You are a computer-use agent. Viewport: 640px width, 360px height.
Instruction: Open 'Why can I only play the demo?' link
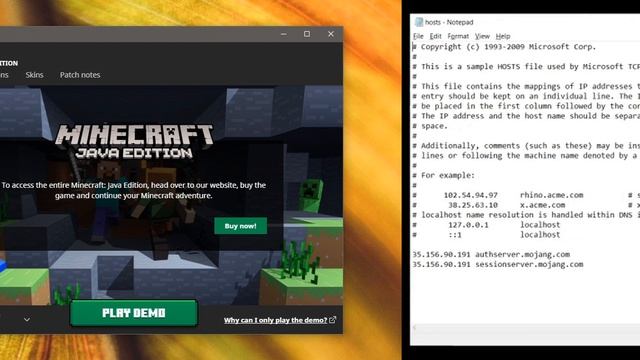coord(276,320)
